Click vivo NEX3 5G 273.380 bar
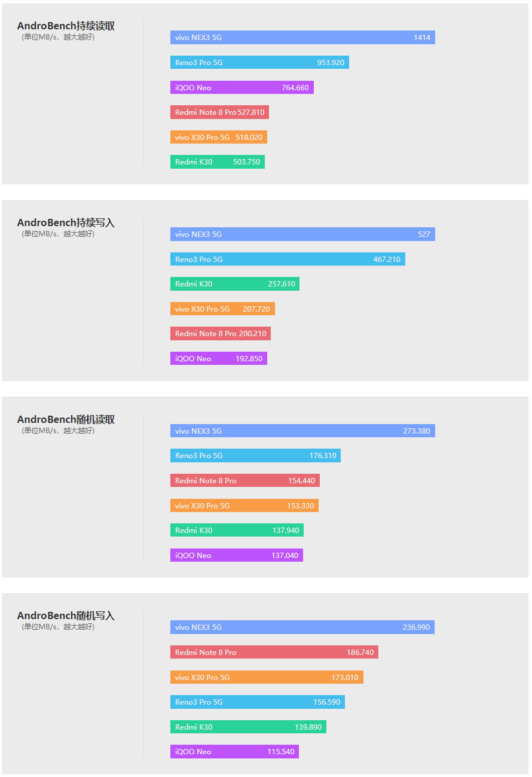This screenshot has height=777, width=532. pos(302,431)
